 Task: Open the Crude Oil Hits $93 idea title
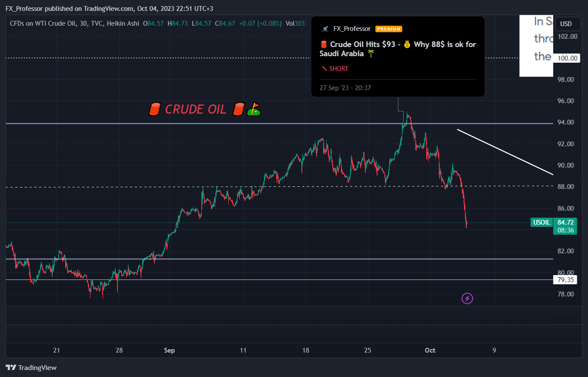(398, 49)
